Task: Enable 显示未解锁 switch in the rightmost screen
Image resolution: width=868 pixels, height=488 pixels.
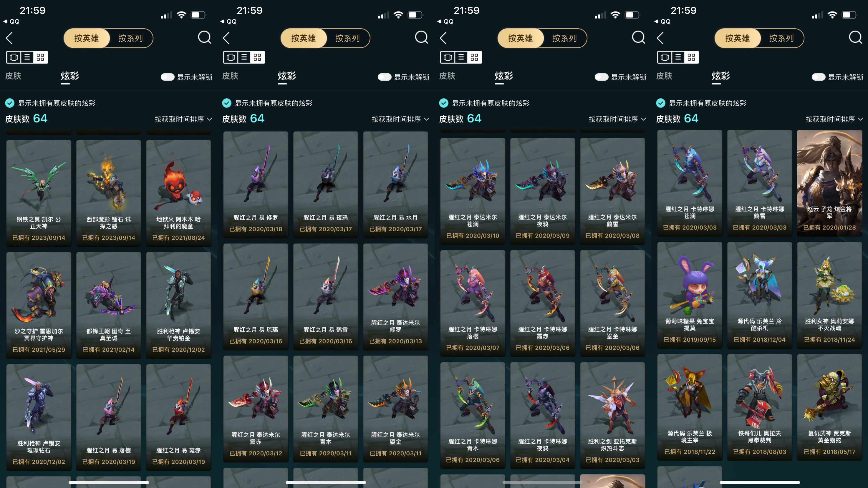Action: [819, 77]
